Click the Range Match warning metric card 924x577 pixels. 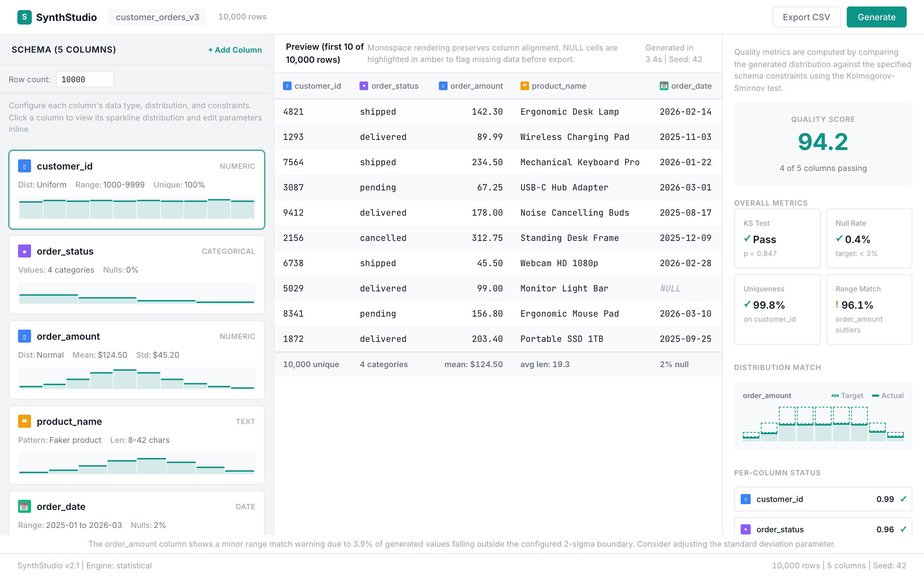[x=869, y=309]
